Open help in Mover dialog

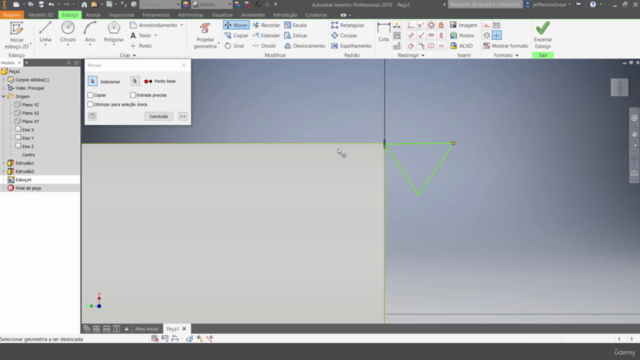[92, 116]
